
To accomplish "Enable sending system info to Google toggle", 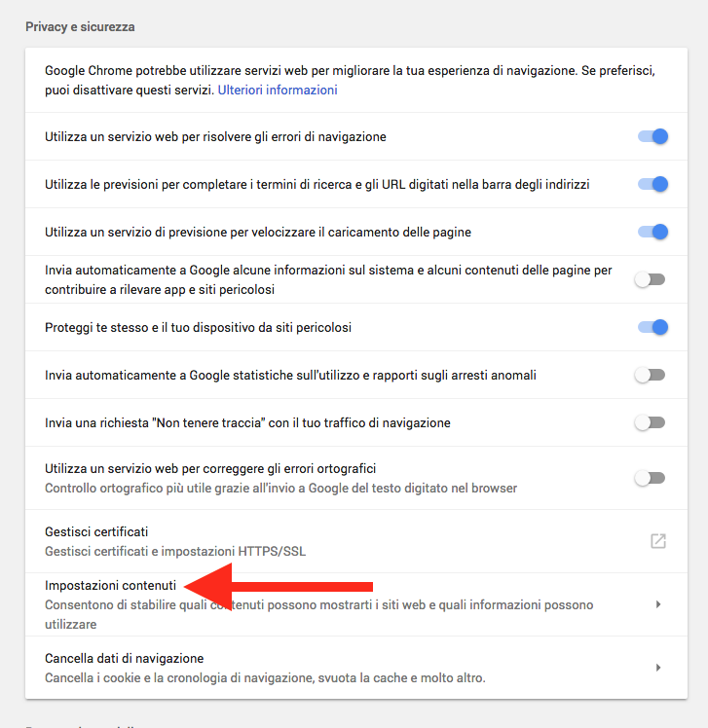I will (x=650, y=279).
